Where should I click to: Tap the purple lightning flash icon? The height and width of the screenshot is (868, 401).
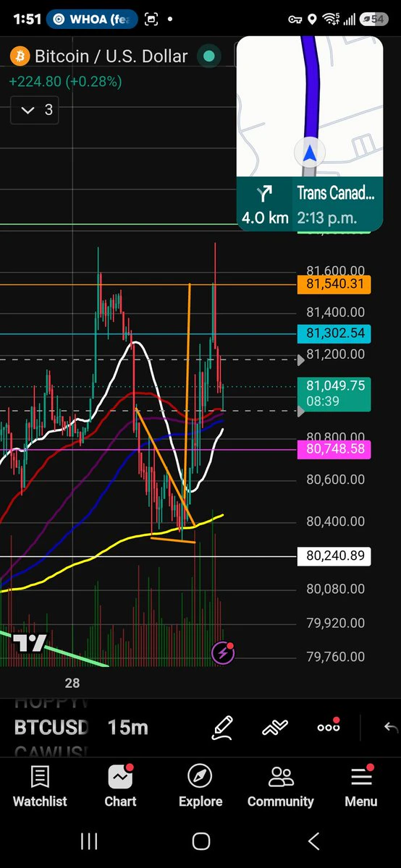(223, 652)
